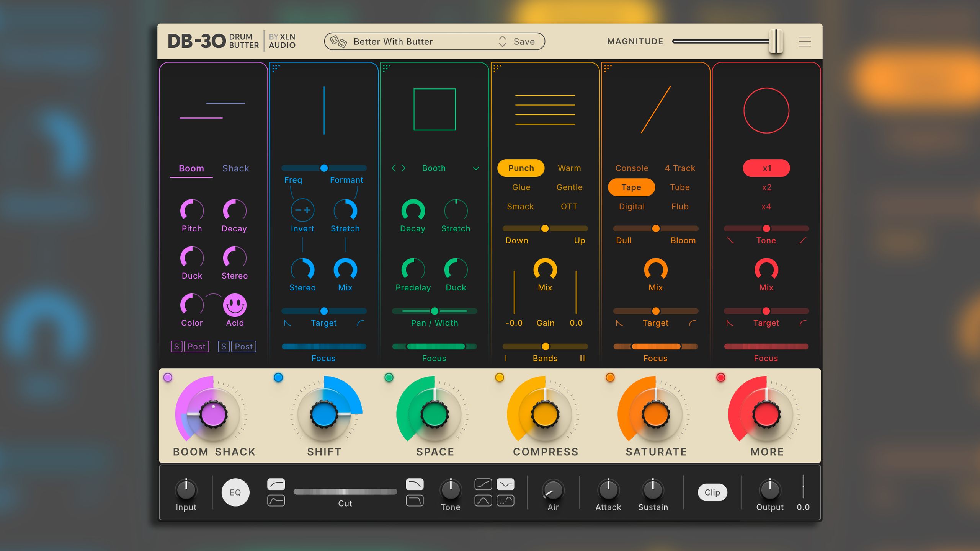Viewport: 980px width, 551px height.
Task: Click the Save button
Action: coord(524,41)
